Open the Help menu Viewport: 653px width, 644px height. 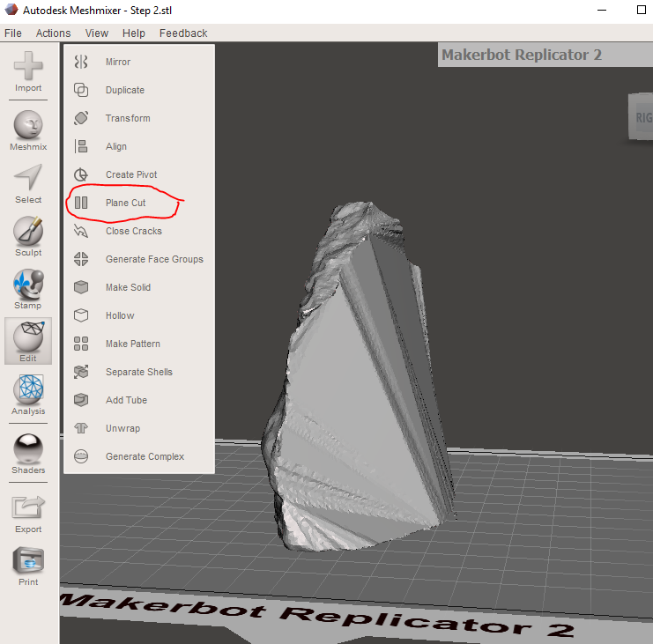click(x=134, y=33)
